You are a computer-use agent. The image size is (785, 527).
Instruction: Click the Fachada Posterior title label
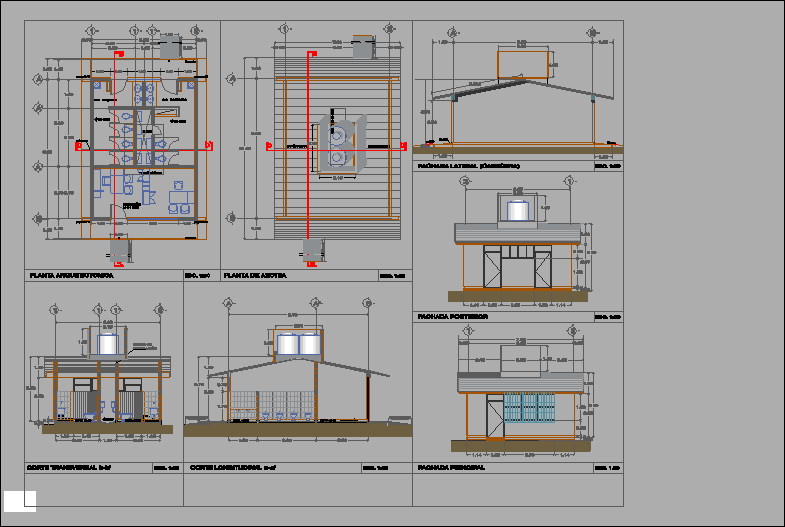coord(452,316)
